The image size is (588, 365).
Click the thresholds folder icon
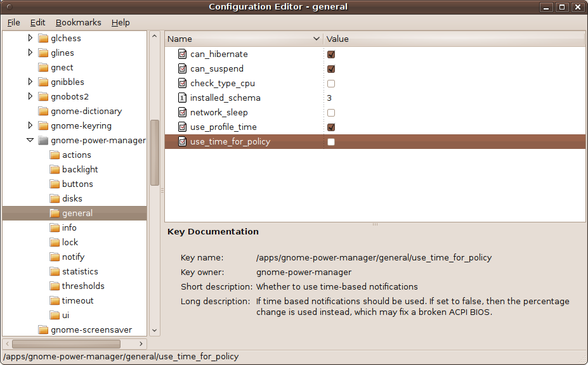pyautogui.click(x=55, y=286)
